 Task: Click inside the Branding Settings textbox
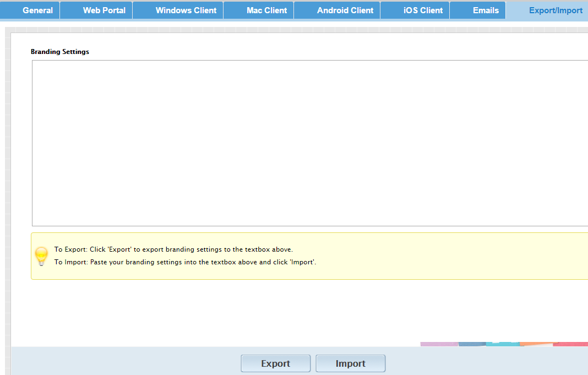click(x=310, y=143)
